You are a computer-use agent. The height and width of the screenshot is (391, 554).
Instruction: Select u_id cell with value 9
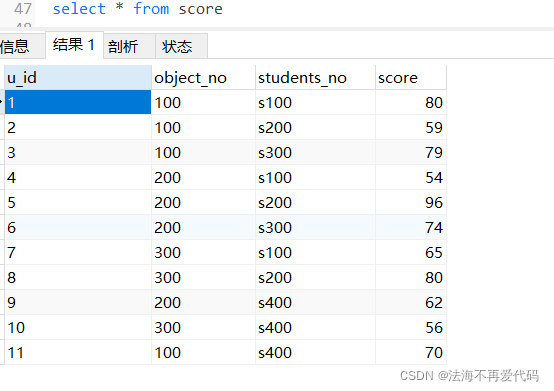coord(78,303)
